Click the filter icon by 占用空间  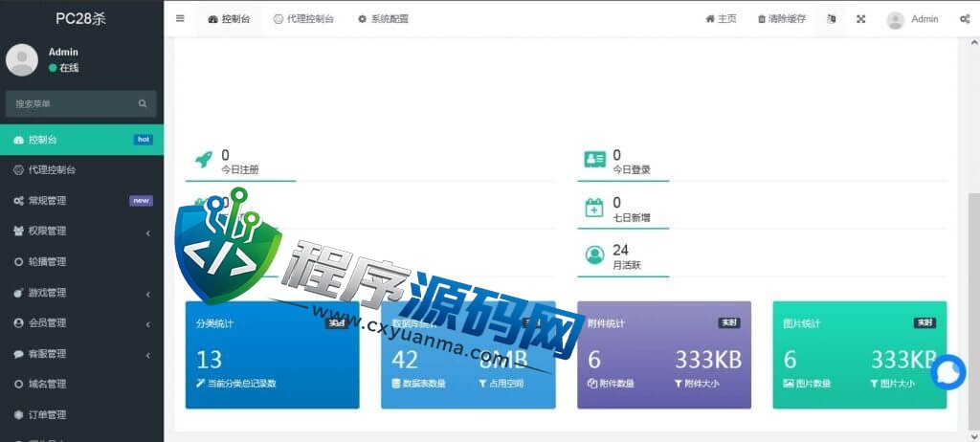tap(482, 384)
